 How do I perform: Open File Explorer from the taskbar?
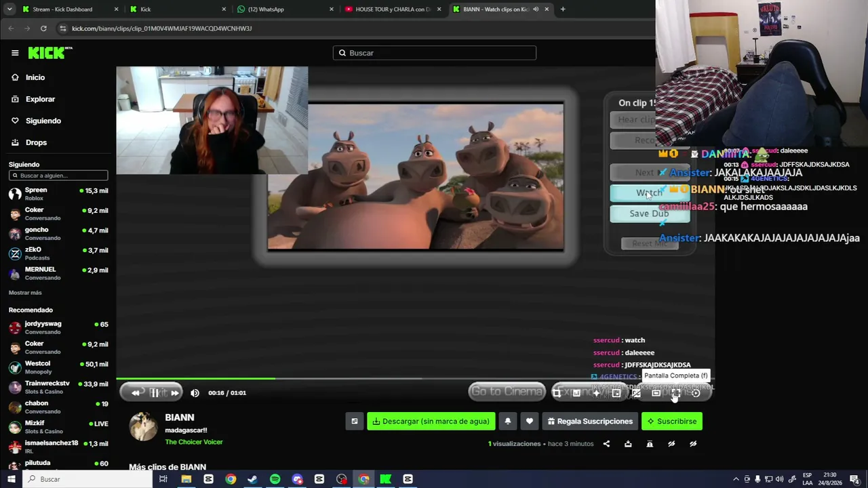point(186,479)
